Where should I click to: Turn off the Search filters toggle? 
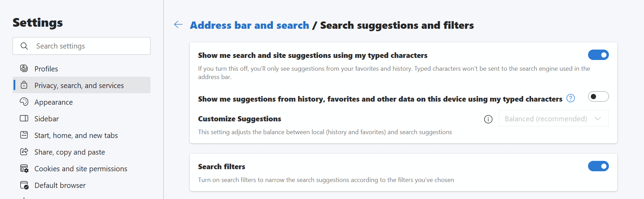[598, 166]
